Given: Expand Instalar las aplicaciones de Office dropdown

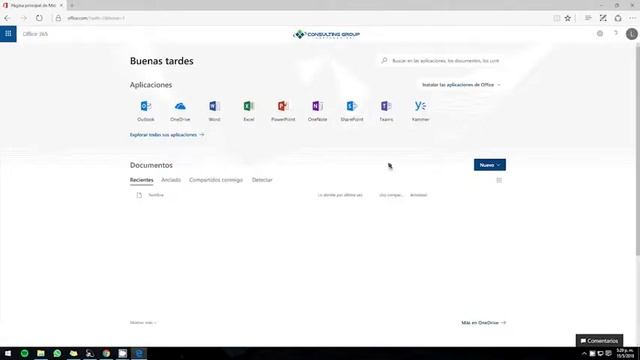Looking at the screenshot, I should pos(461,85).
